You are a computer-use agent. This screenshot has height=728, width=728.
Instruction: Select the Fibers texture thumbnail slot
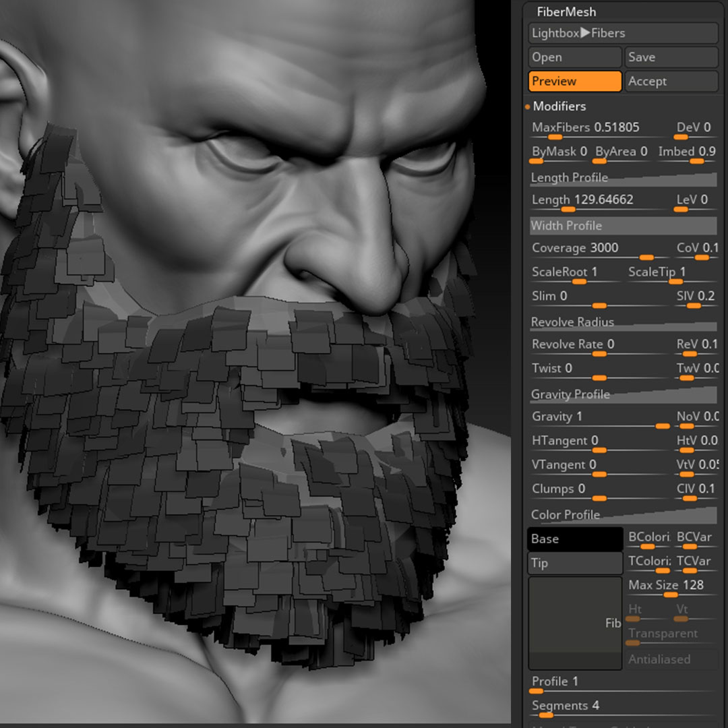(x=574, y=624)
